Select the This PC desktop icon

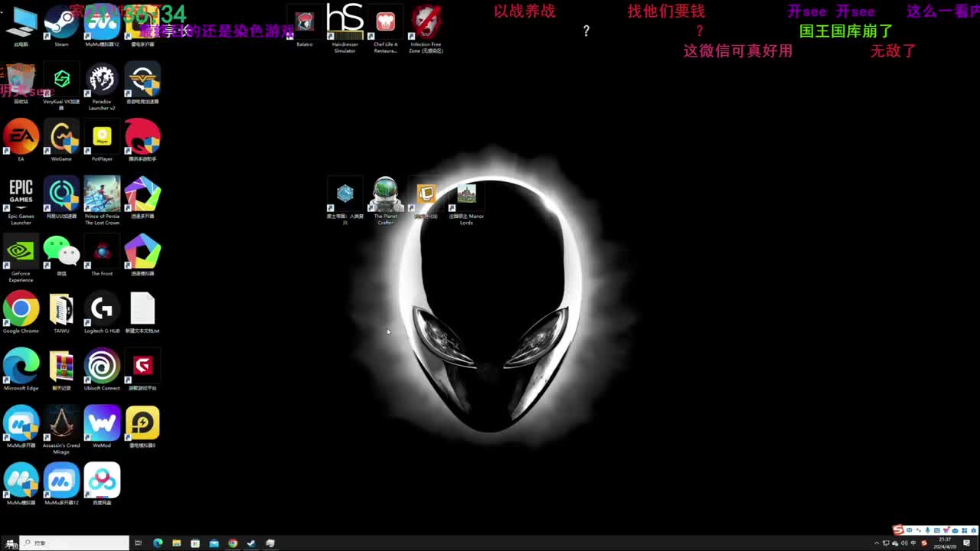[x=21, y=26]
